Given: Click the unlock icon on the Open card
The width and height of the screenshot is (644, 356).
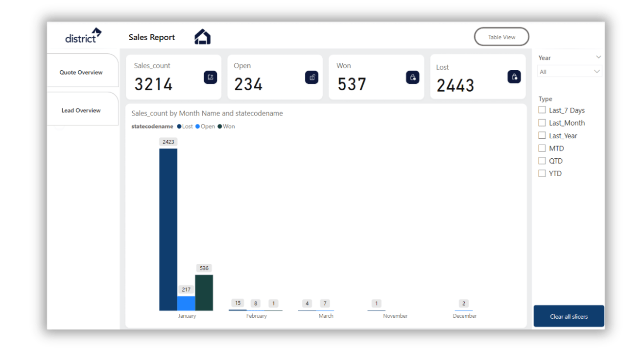Looking at the screenshot, I should pyautogui.click(x=311, y=77).
